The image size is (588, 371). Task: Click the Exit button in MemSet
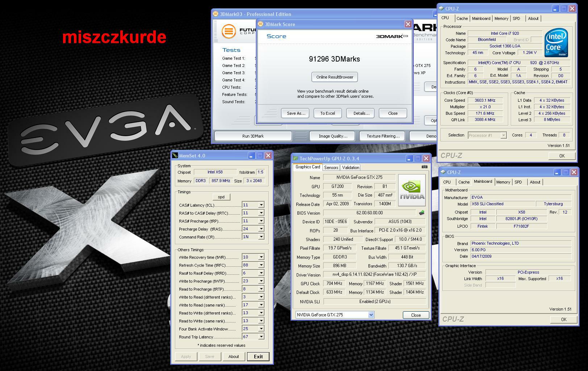258,357
